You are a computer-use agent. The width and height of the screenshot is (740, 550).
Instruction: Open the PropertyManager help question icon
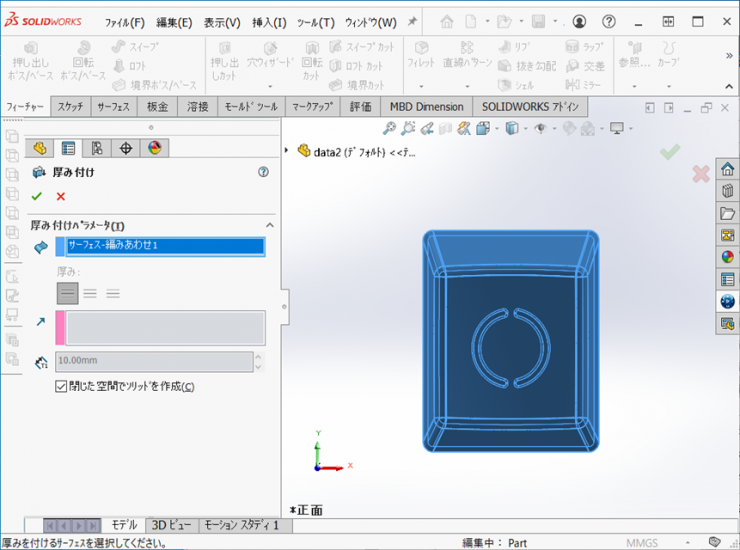click(263, 172)
